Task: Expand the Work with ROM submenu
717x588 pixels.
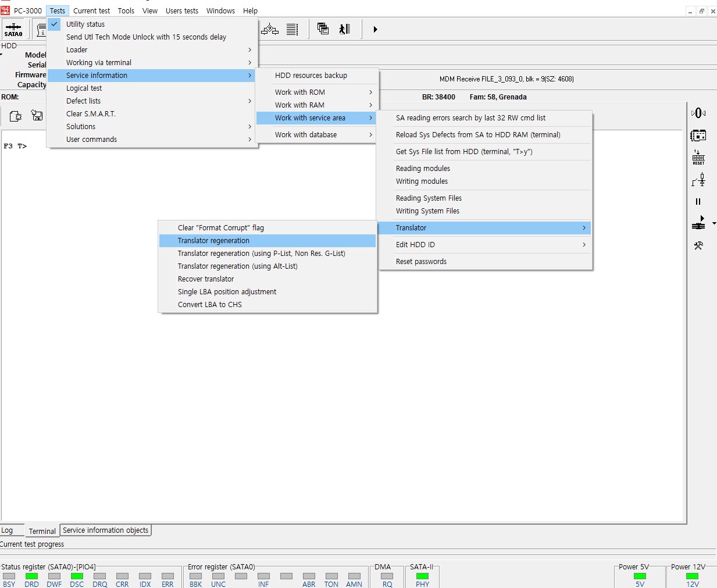Action: coord(318,92)
